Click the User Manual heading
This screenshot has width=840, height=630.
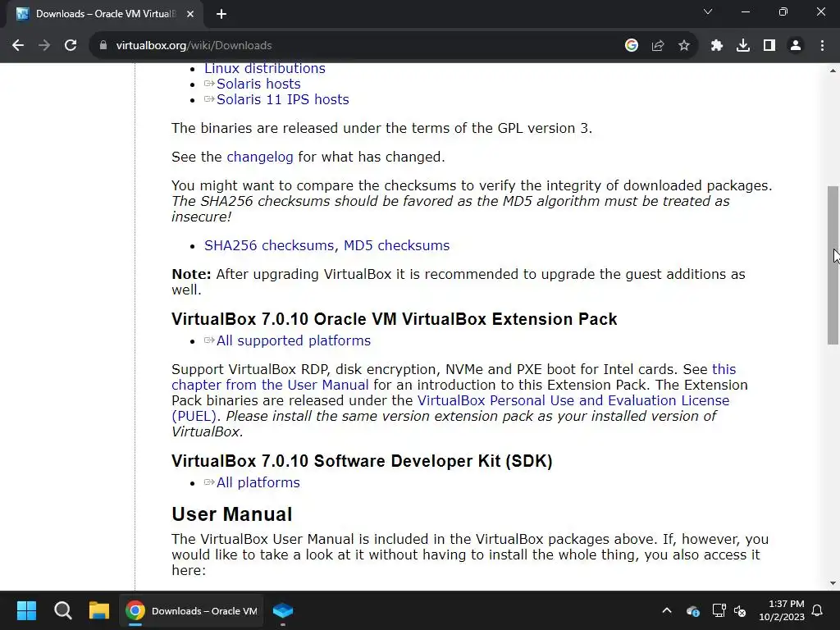point(232,514)
